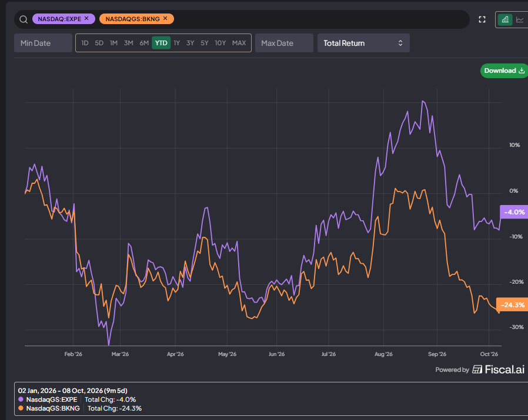Screen dimensions: 528x420
Task: Select the 3Y time range
Action: [191, 43]
